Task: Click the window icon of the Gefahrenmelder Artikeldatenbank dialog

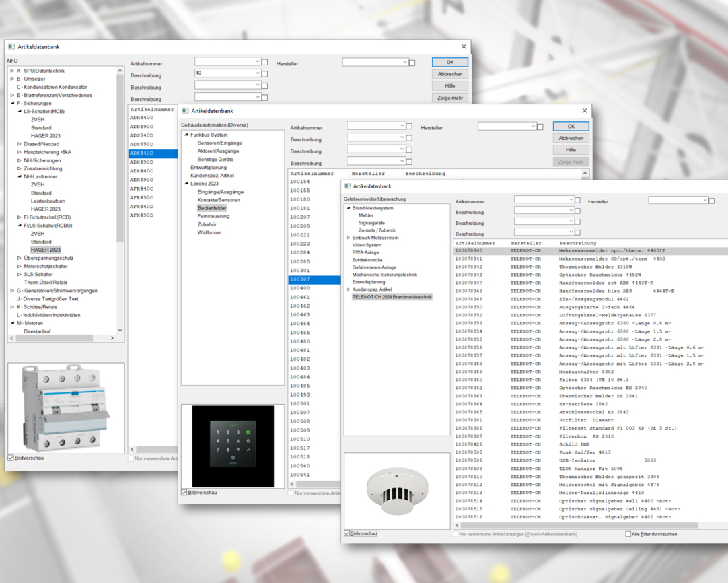Action: 348,186
